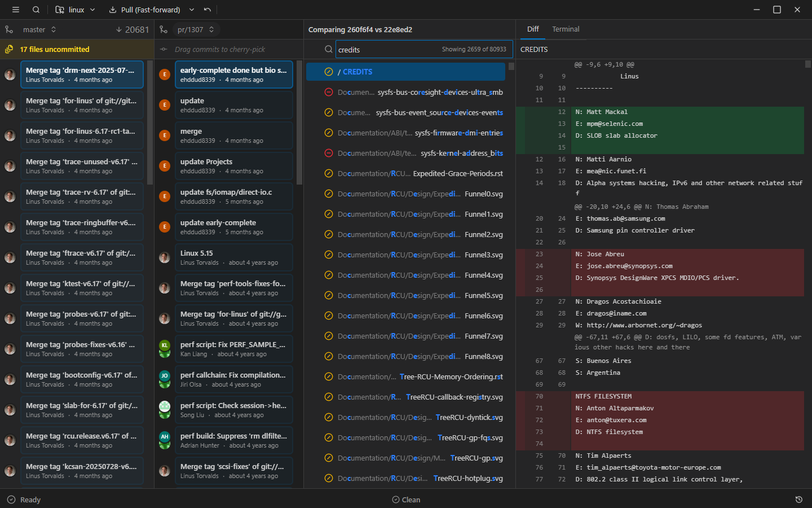Click the Pull (Fast-forward) button

[144, 10]
